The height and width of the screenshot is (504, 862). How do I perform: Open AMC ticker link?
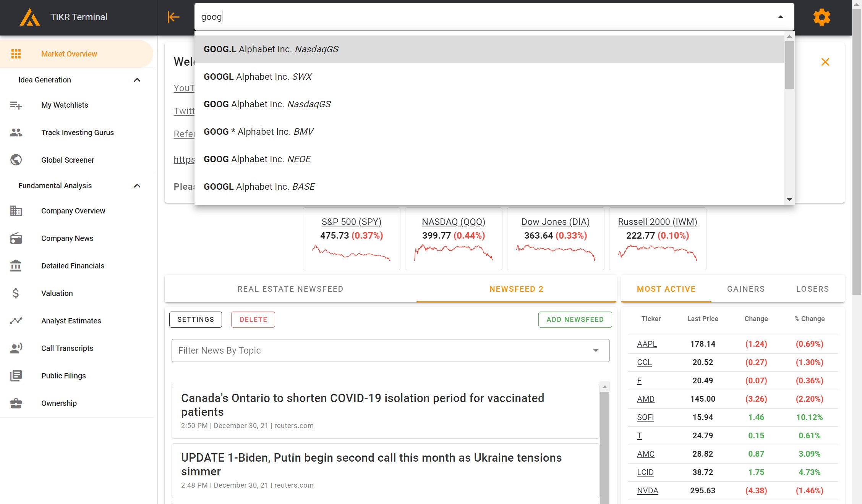pyautogui.click(x=646, y=454)
